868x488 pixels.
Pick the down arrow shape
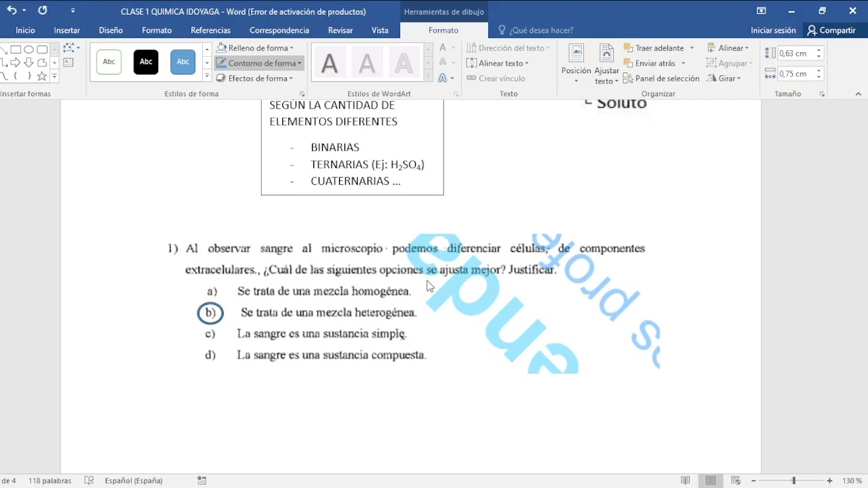[28, 62]
